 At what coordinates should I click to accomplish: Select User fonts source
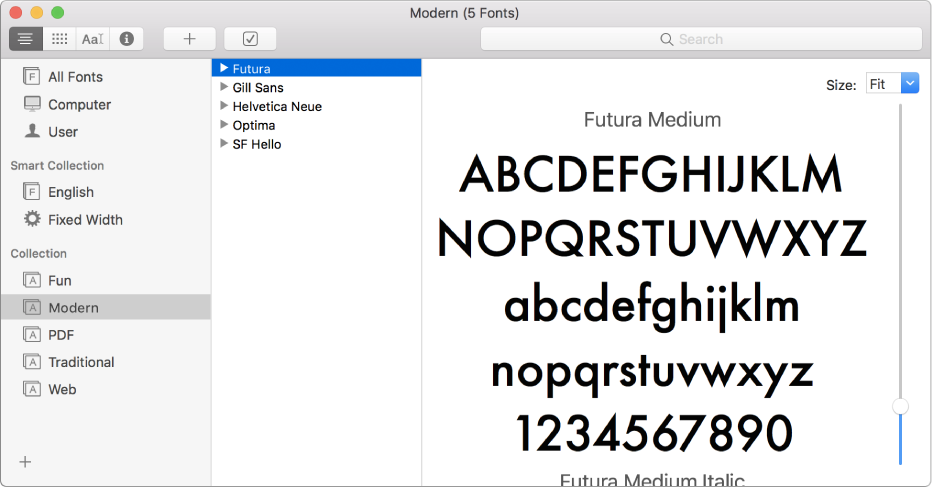(x=105, y=132)
